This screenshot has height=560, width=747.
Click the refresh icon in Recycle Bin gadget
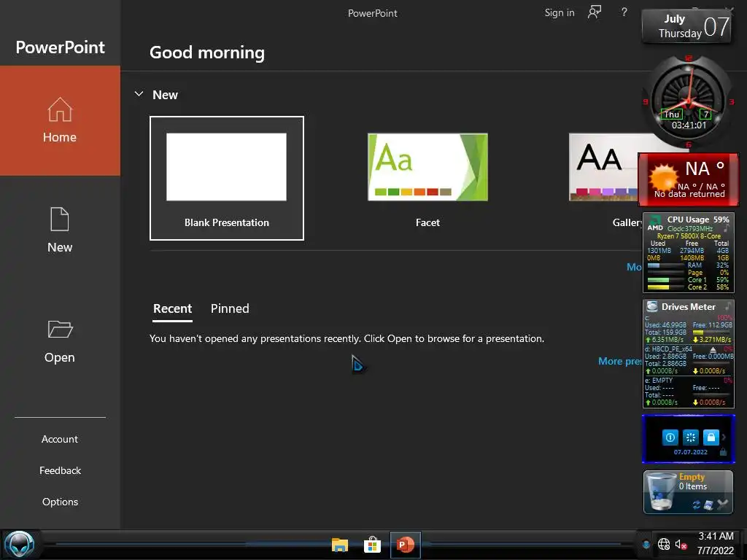[x=697, y=505]
